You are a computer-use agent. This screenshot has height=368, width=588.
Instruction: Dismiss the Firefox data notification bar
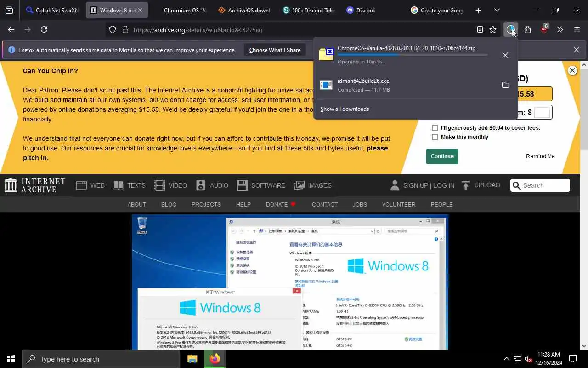pyautogui.click(x=576, y=50)
